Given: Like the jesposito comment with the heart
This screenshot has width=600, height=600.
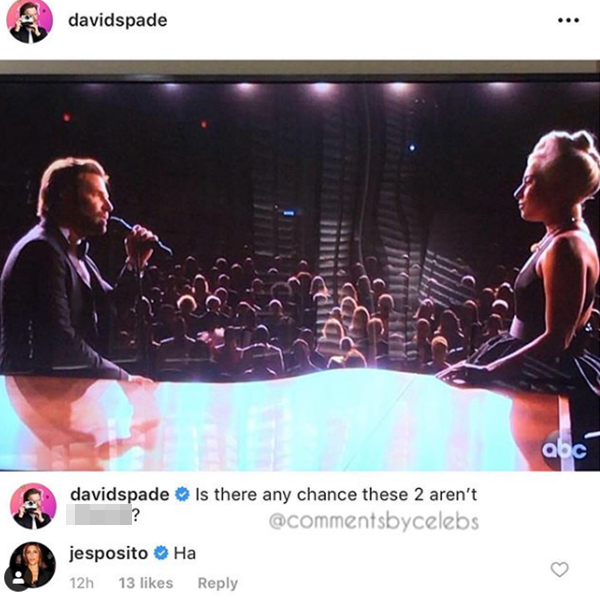Looking at the screenshot, I should 559,570.
